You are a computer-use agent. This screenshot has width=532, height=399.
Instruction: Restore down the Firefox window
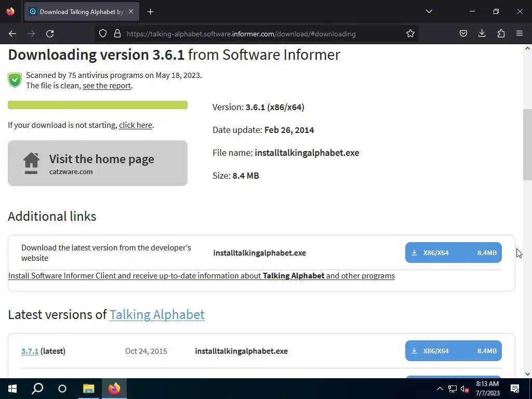click(x=496, y=11)
